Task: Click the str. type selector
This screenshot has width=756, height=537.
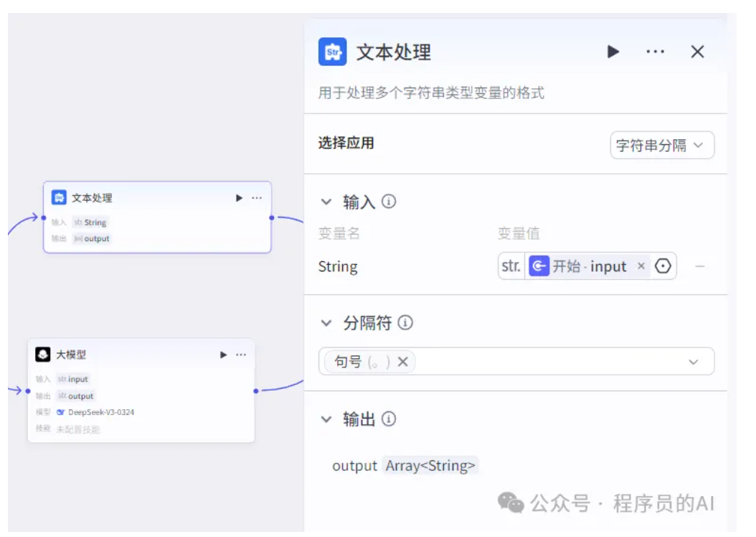Action: [x=511, y=266]
